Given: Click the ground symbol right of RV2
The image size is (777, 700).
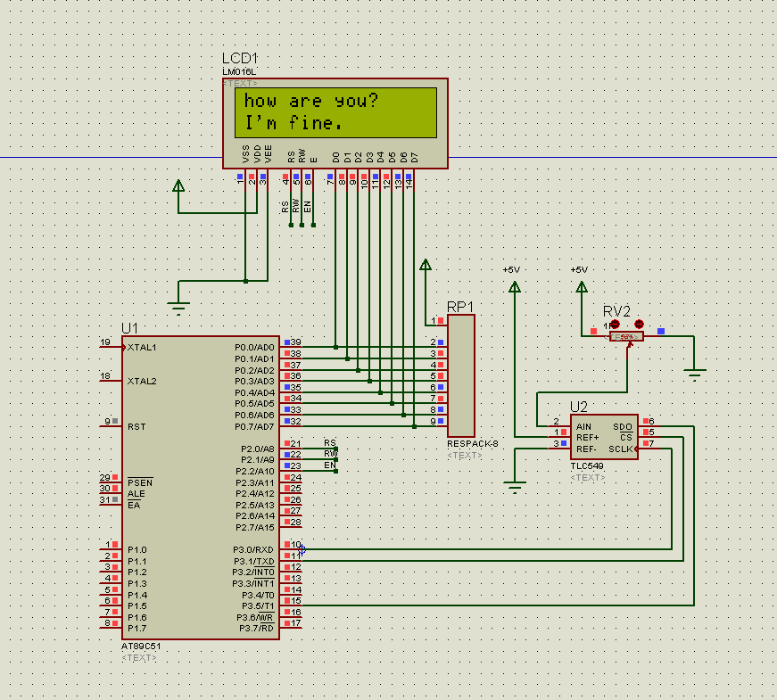Looking at the screenshot, I should (x=694, y=374).
